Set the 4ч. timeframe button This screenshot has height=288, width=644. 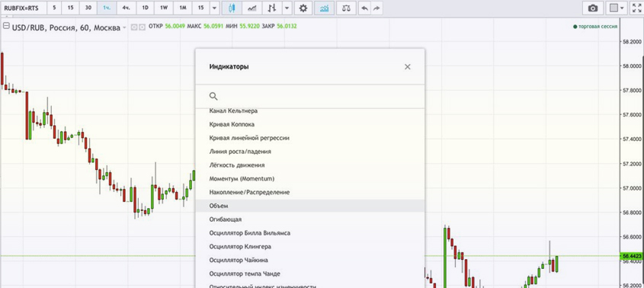point(126,8)
